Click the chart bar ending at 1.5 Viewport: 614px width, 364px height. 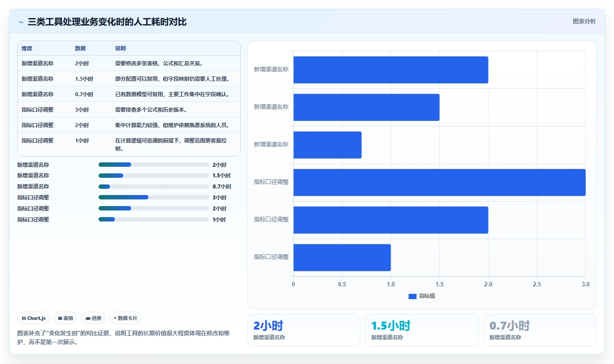(366, 107)
